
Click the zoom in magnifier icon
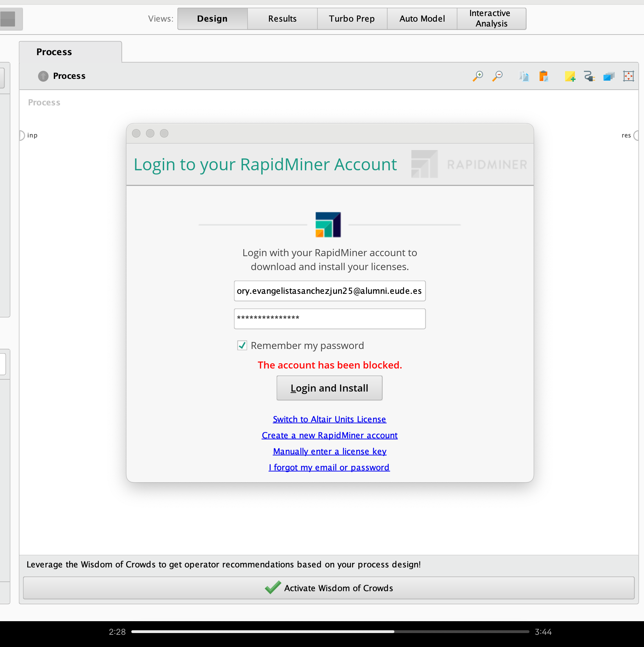tap(478, 76)
